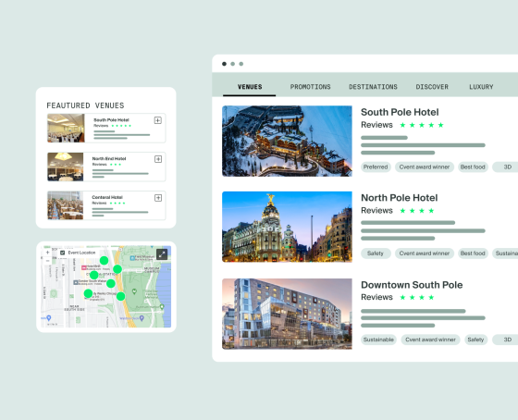Click the Downtown South Pole star rating
The height and width of the screenshot is (420, 518).
pos(417,297)
